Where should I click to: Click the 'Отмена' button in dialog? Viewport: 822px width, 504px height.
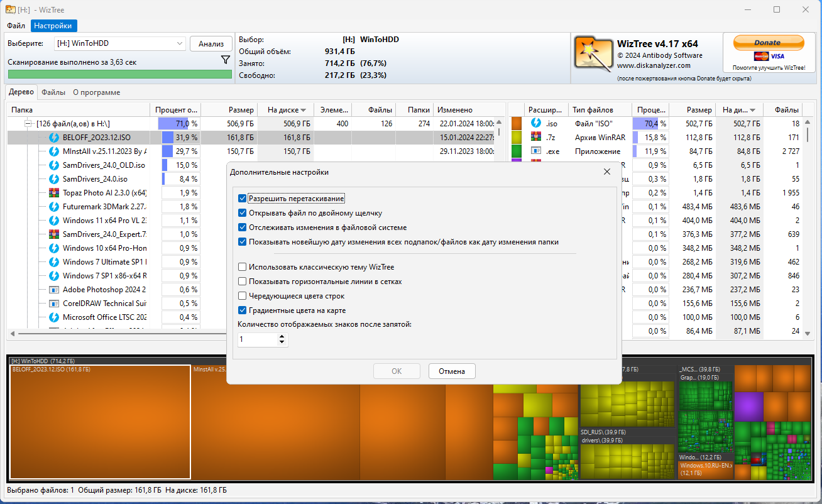(452, 371)
